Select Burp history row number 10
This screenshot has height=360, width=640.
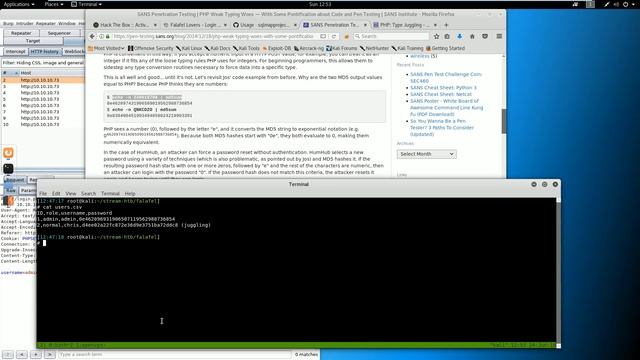click(x=42, y=124)
